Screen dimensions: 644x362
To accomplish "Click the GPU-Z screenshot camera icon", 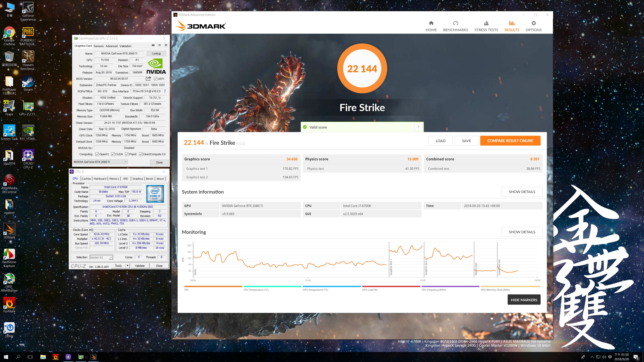I will (x=153, y=45).
